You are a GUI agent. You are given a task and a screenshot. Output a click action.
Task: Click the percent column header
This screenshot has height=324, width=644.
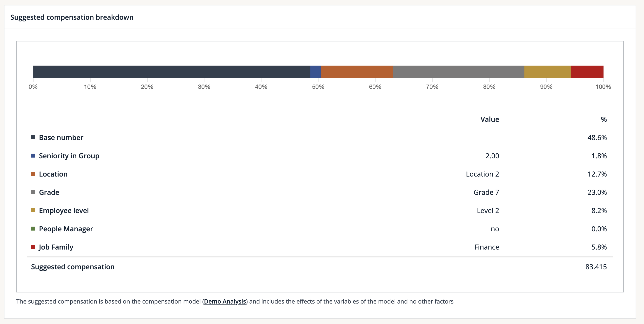pyautogui.click(x=604, y=119)
